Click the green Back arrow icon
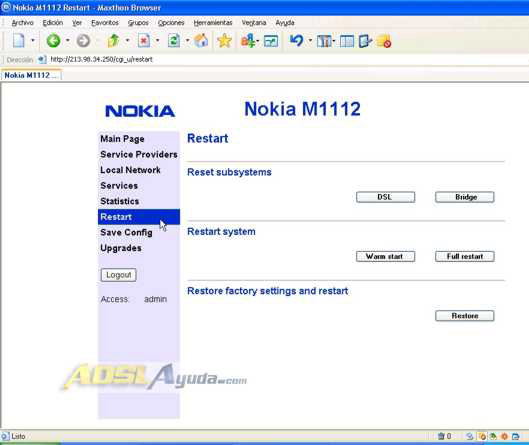The image size is (529, 445). [x=53, y=41]
